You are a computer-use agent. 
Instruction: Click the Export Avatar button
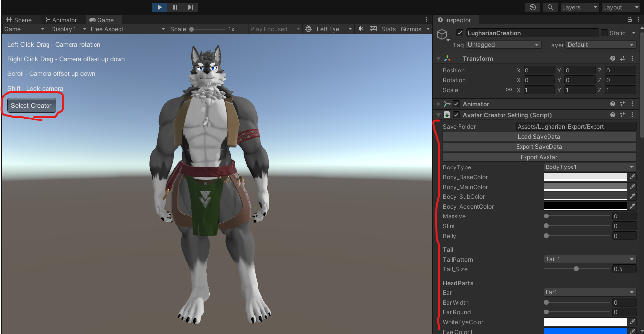click(539, 157)
